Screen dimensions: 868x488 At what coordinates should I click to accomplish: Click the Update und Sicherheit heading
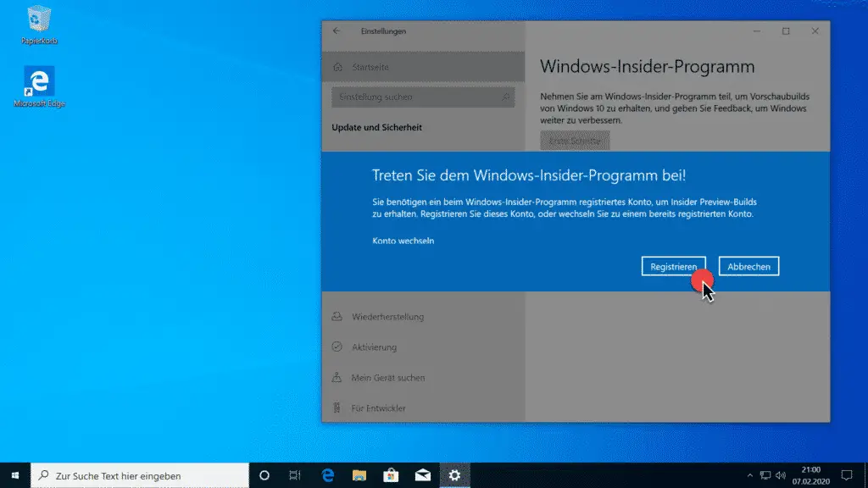pos(376,127)
